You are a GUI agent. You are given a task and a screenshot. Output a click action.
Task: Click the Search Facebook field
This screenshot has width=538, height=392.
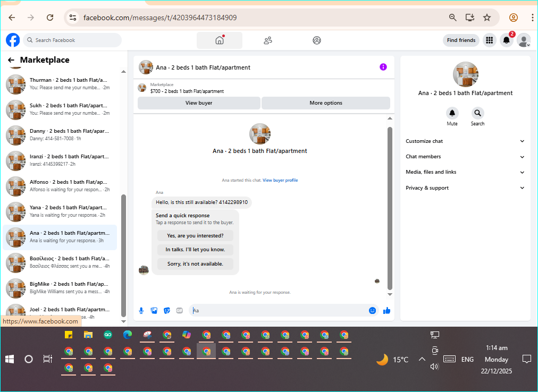point(73,40)
